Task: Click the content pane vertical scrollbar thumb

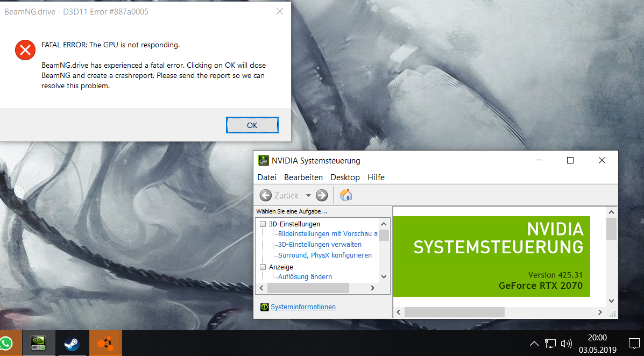Action: coord(611,229)
